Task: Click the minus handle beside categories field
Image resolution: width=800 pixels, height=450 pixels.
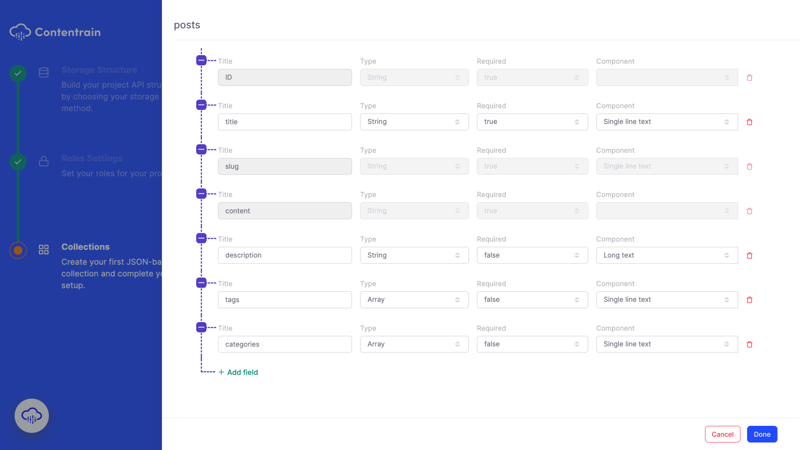Action: coord(201,327)
